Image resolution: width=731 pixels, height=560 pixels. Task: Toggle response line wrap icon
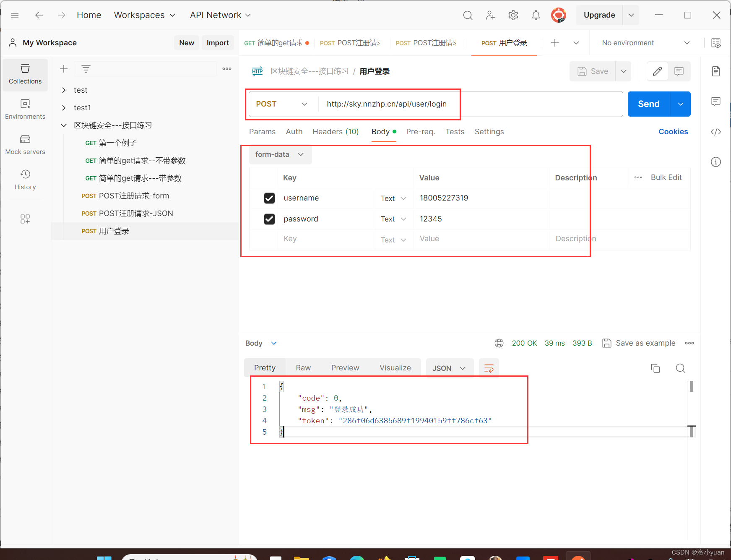tap(489, 368)
